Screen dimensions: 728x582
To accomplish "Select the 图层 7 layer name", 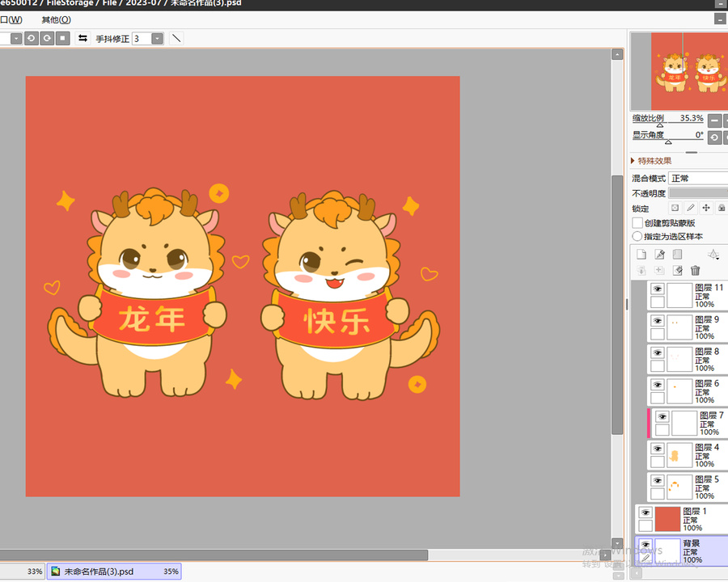I will (x=711, y=415).
